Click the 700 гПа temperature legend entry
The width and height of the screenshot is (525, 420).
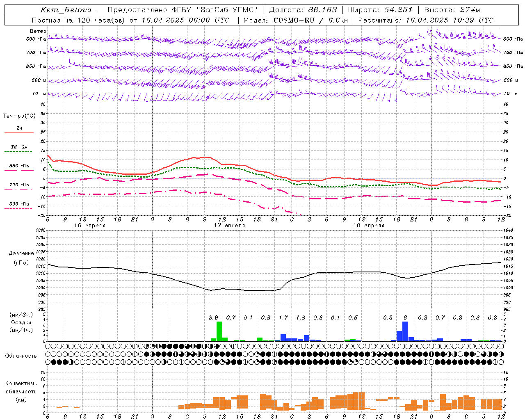pos(19,185)
